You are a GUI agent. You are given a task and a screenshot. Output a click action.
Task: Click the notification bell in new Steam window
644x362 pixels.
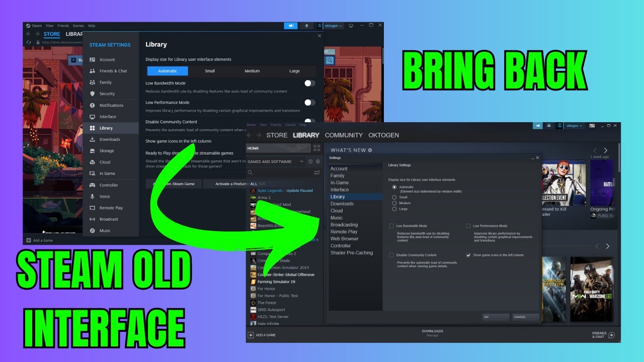(306, 26)
